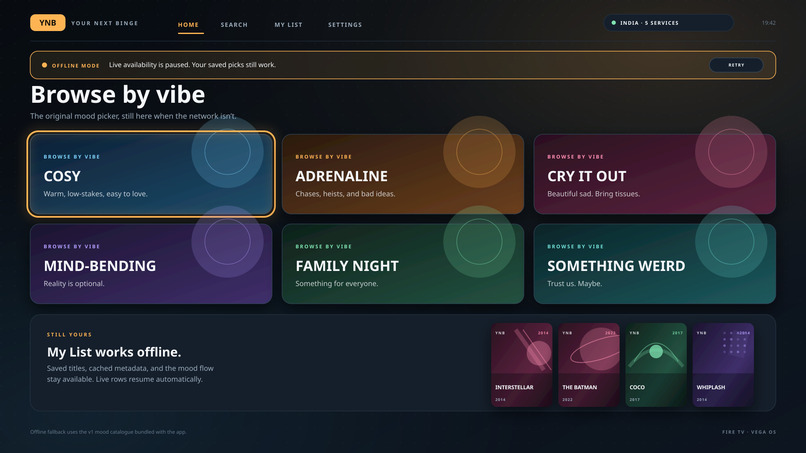Click the circle icon on Something Weird card

point(731,242)
